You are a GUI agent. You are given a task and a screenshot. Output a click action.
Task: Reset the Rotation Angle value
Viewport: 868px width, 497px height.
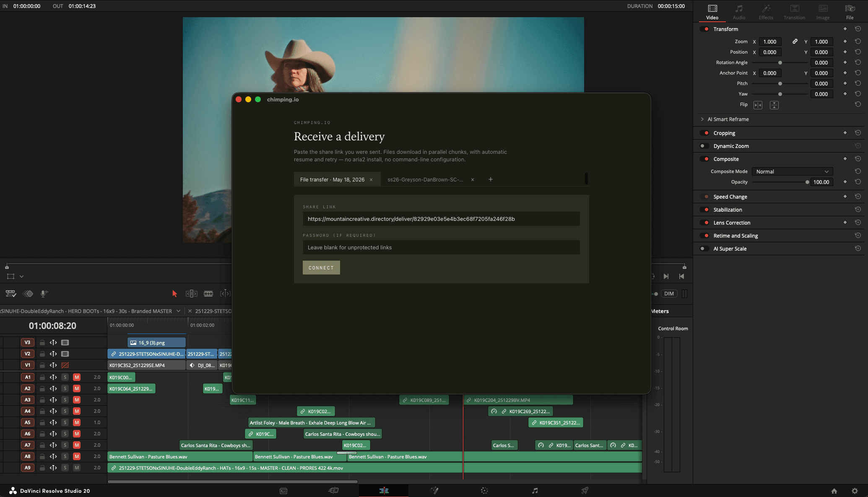point(858,62)
